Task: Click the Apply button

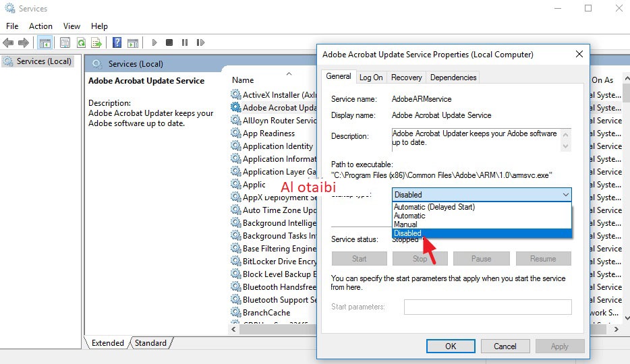Action: coord(560,346)
